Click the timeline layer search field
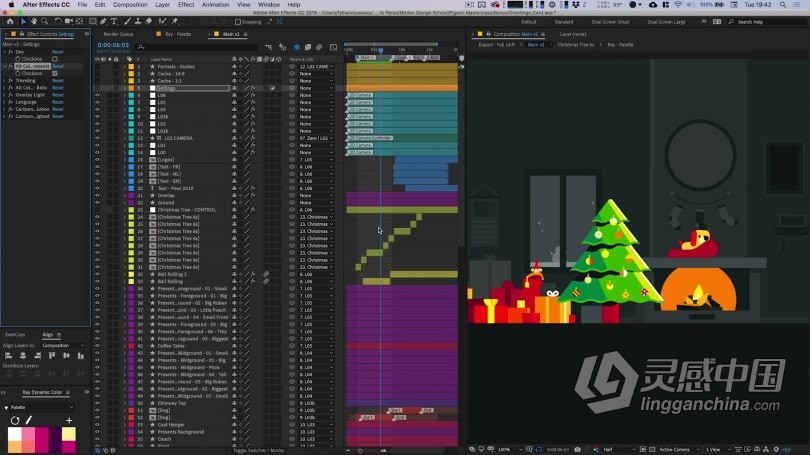The height and width of the screenshot is (455, 810). coord(196,48)
